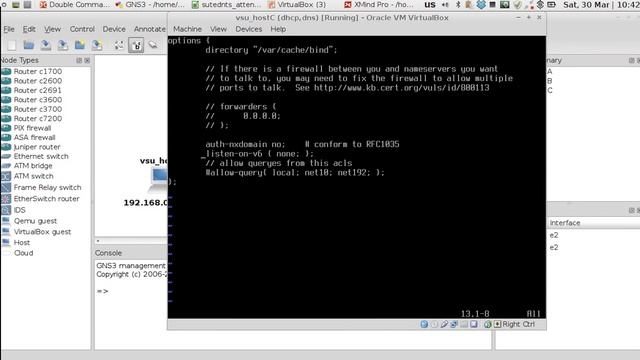Click the US keyboard layout indicator
This screenshot has width=640, height=360.
[x=430, y=5]
